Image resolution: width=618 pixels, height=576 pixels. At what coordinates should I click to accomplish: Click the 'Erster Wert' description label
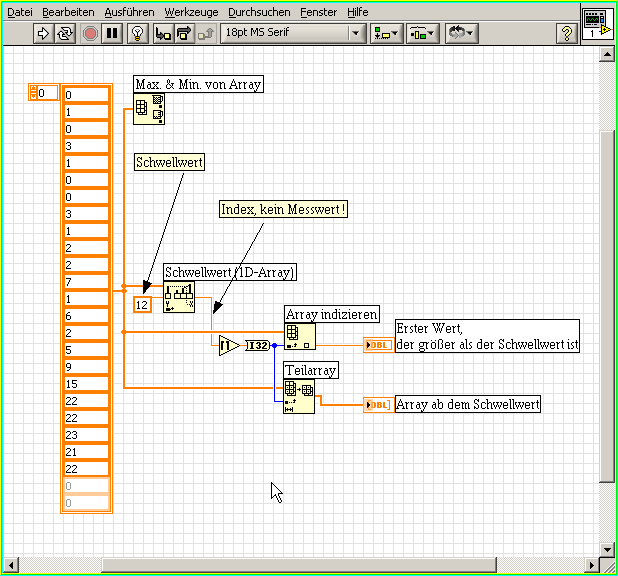[487, 336]
